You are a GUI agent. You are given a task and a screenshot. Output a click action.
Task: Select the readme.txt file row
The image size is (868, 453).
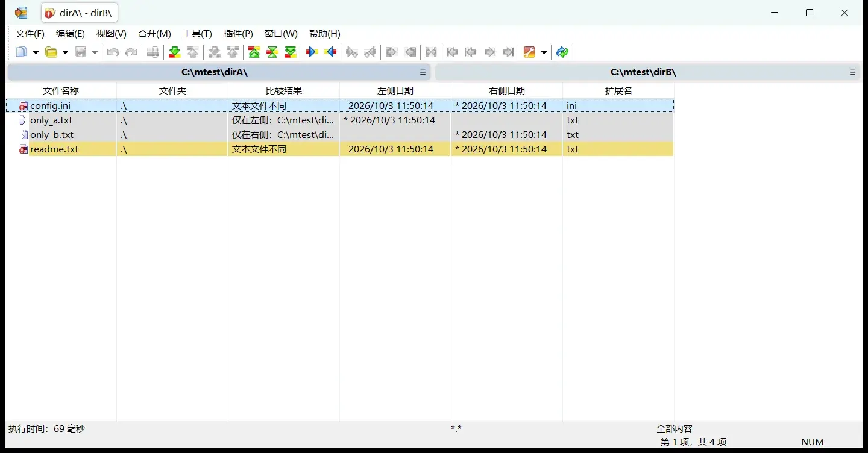(340, 149)
